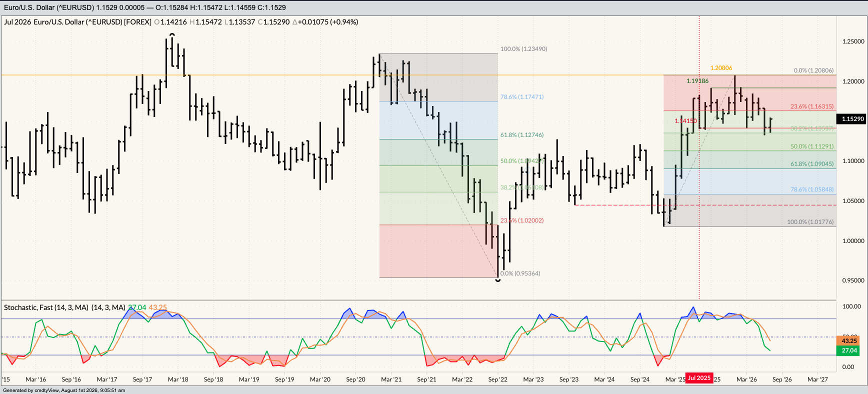Viewport: 868px width, 394px height.
Task: Select the "Sep '26" time axis label
Action: 782,379
